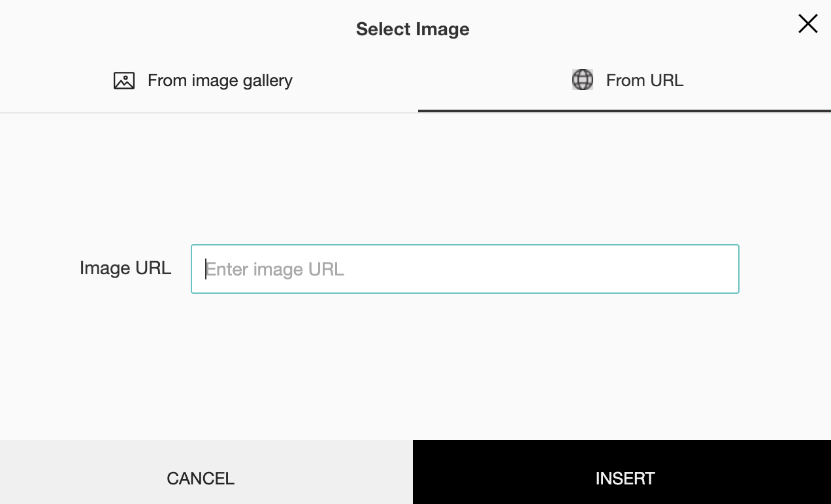Click the Select Image dialog title

[412, 29]
